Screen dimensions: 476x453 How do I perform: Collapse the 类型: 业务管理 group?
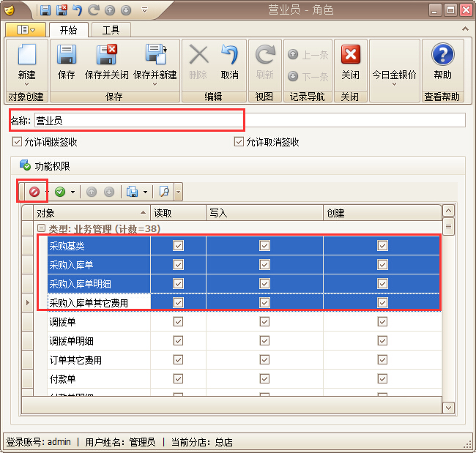[x=42, y=229]
